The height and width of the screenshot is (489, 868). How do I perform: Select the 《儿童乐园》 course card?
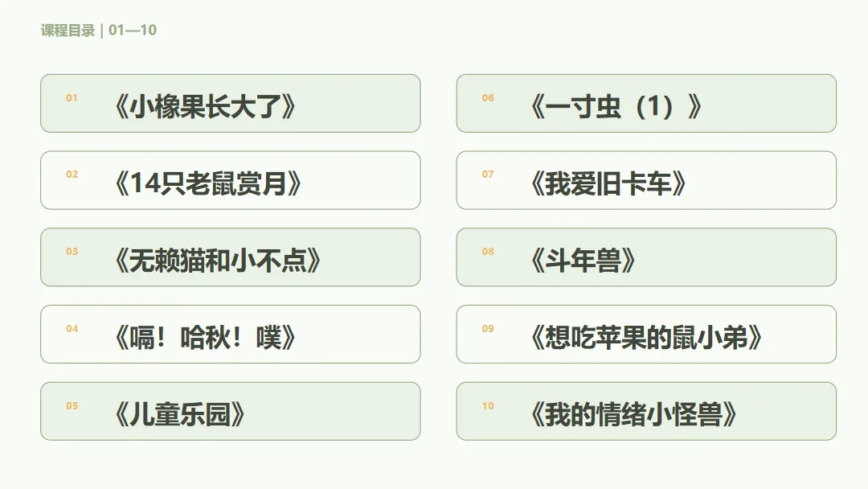231,412
